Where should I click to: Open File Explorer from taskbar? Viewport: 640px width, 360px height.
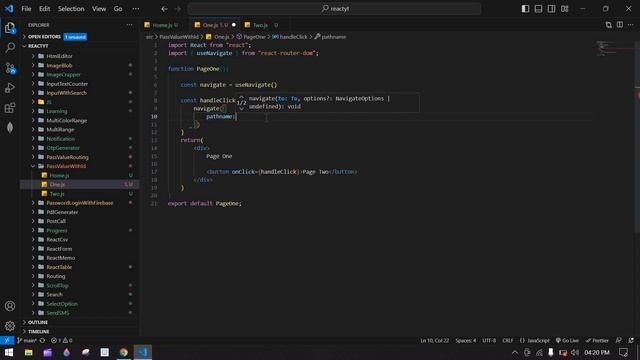click(x=28, y=352)
